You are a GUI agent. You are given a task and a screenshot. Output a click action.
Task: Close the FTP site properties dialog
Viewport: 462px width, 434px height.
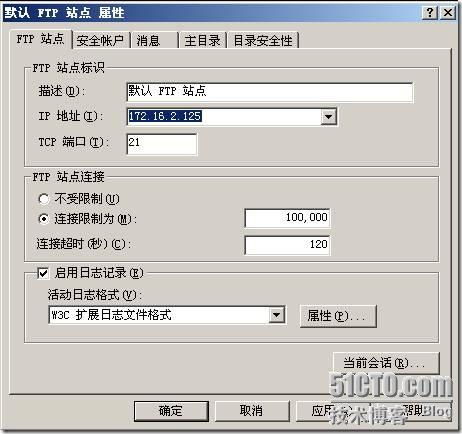pyautogui.click(x=448, y=13)
